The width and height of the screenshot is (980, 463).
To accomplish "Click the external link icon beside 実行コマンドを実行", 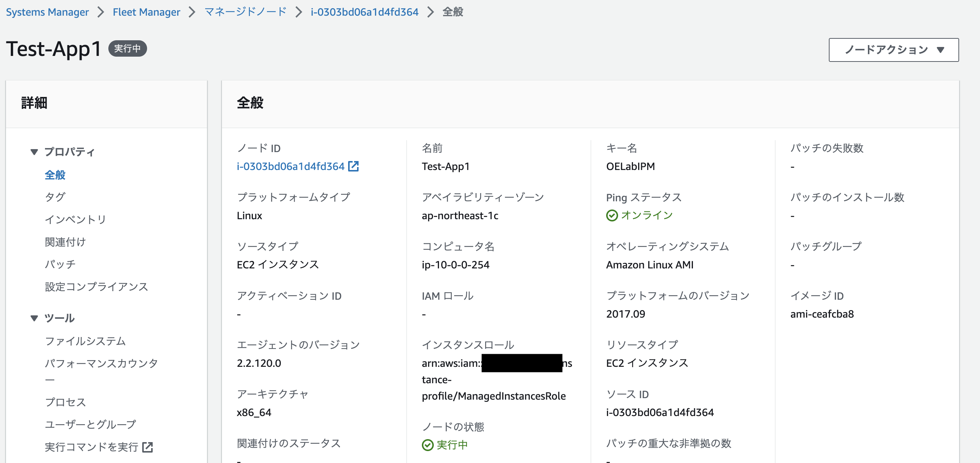I will tap(148, 447).
